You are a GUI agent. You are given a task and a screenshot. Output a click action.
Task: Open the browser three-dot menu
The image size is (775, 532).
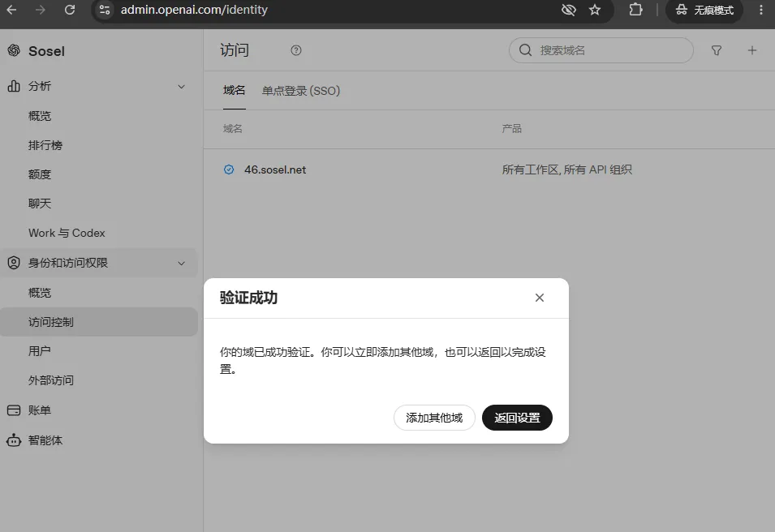pyautogui.click(x=761, y=10)
